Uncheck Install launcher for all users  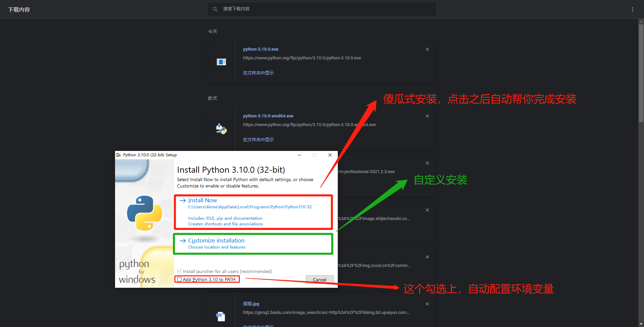point(179,271)
